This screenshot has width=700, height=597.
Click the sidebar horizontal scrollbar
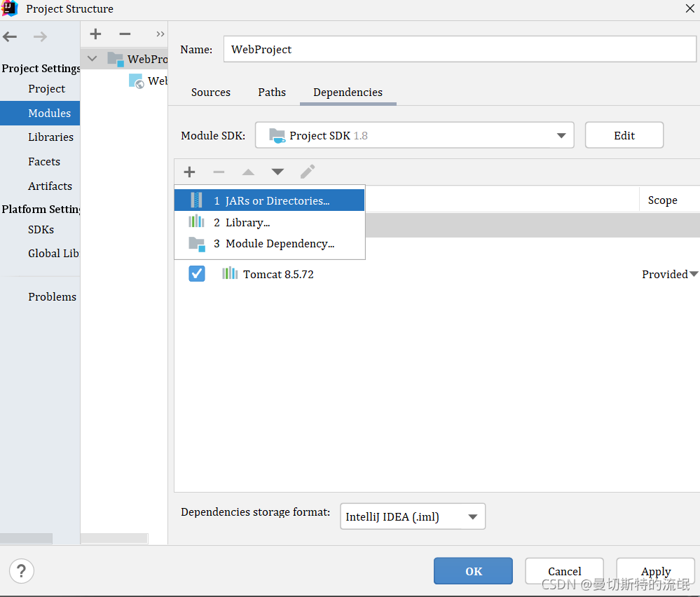pyautogui.click(x=27, y=539)
